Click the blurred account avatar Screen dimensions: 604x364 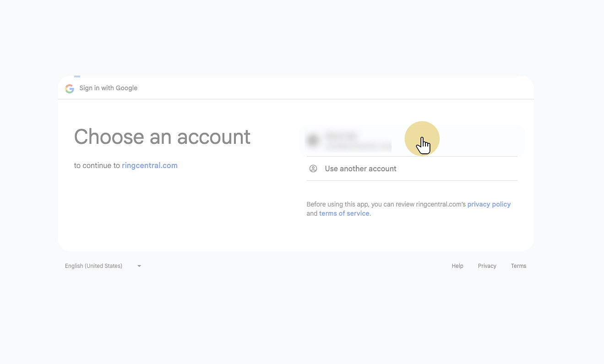[x=313, y=140]
